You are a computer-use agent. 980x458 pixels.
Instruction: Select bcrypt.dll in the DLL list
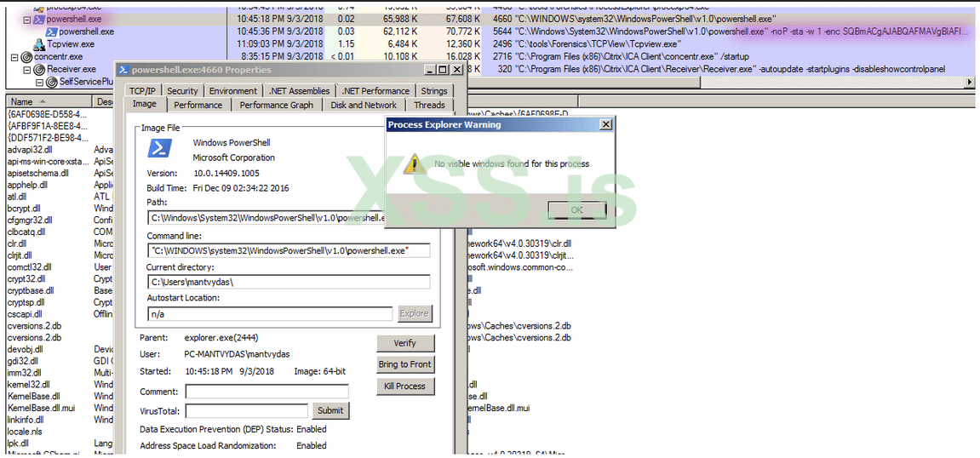[26, 208]
